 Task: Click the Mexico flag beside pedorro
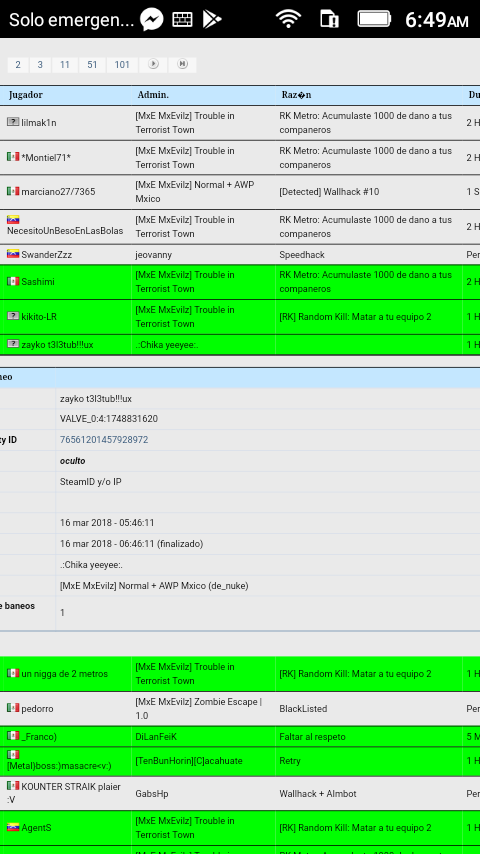point(13,708)
